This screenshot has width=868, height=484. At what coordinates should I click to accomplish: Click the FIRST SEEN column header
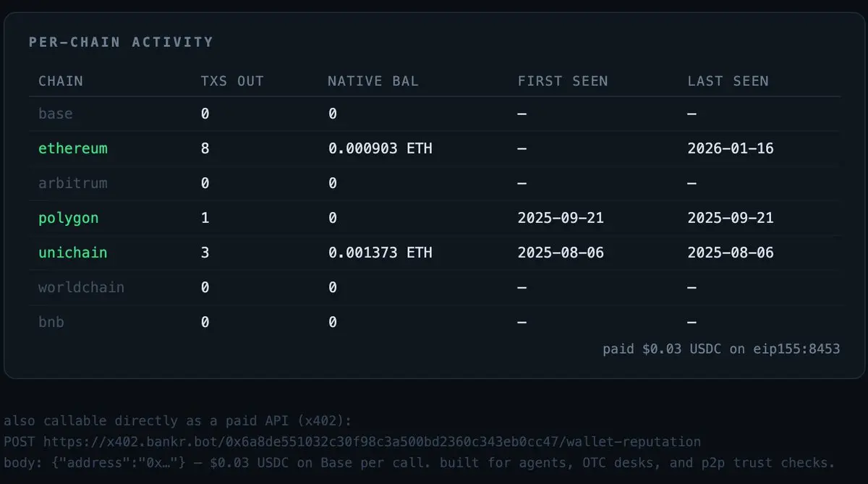click(563, 81)
